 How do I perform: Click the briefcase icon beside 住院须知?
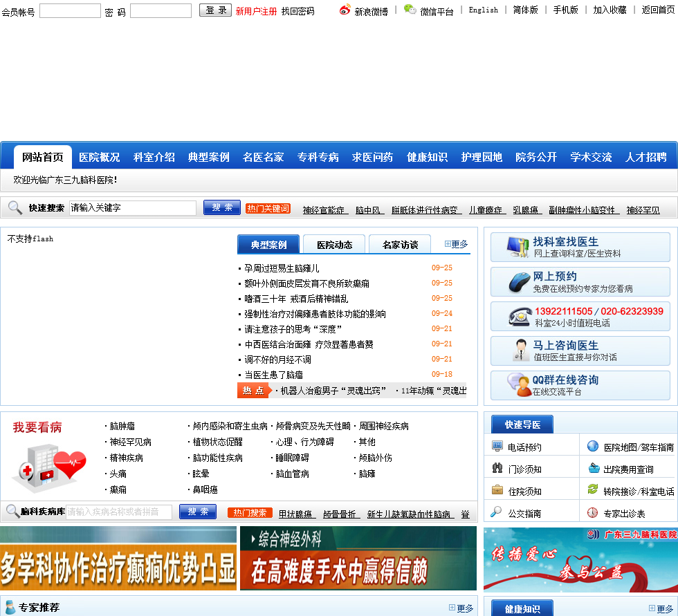pyautogui.click(x=497, y=490)
